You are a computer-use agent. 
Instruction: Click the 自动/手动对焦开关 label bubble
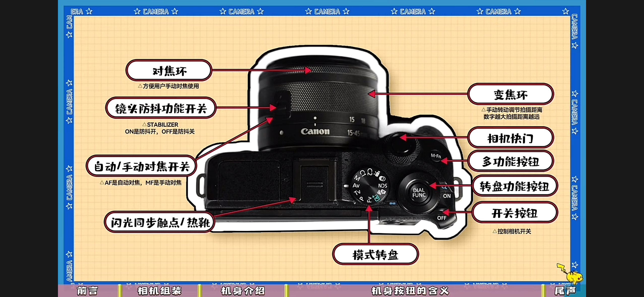click(x=141, y=166)
